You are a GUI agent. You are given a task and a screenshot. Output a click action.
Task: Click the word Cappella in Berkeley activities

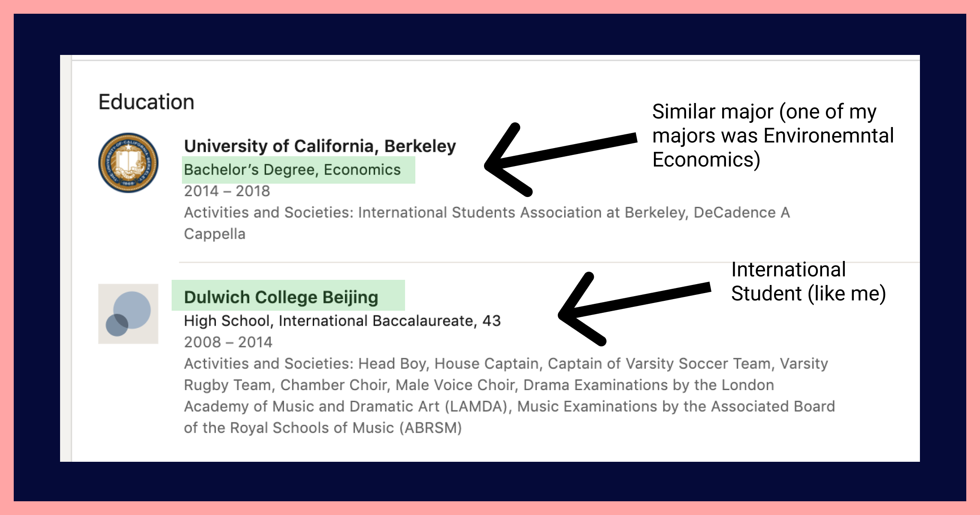[215, 234]
